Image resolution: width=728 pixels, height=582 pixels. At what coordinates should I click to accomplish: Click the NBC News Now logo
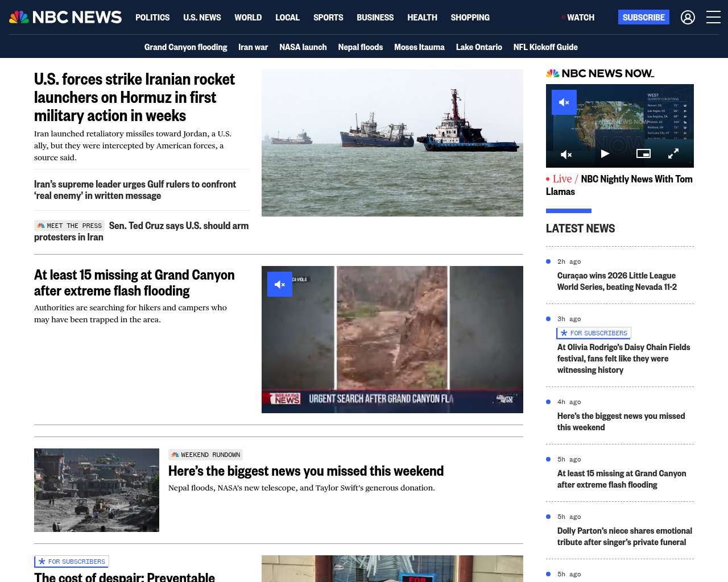pos(600,73)
